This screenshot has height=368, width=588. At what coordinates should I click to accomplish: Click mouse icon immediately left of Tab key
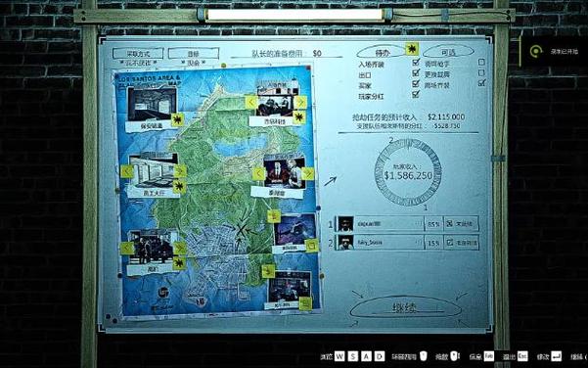click(x=455, y=356)
